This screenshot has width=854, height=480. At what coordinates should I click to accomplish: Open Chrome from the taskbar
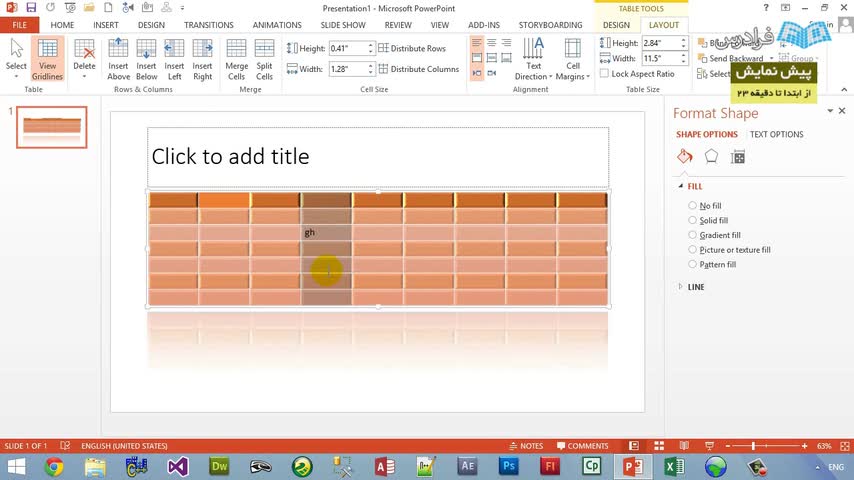[54, 467]
